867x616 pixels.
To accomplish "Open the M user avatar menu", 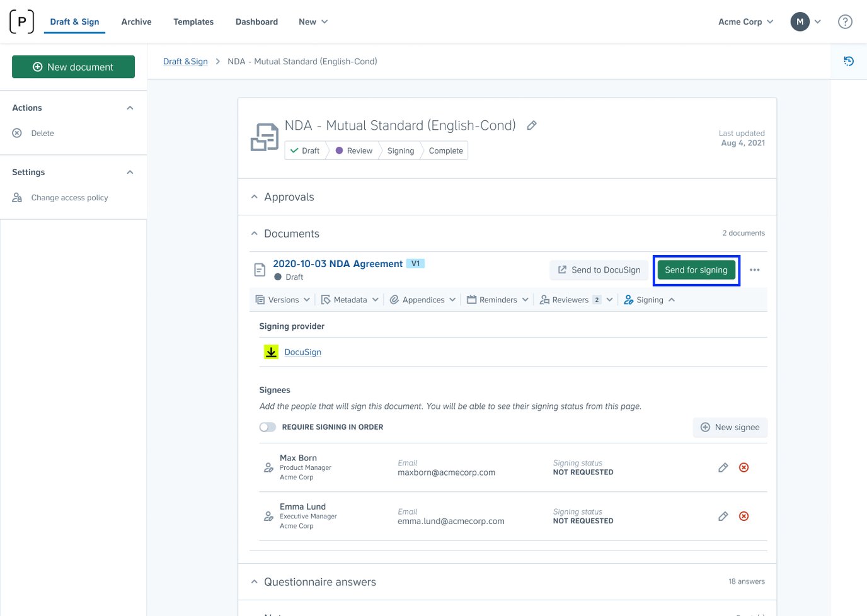I will pyautogui.click(x=800, y=21).
